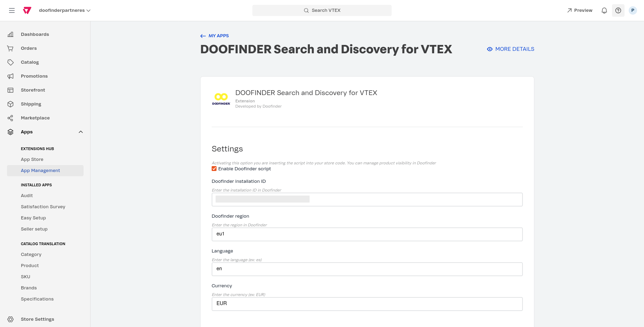This screenshot has height=327, width=644.
Task: Click the Dashboards chart icon
Action: [x=10, y=34]
